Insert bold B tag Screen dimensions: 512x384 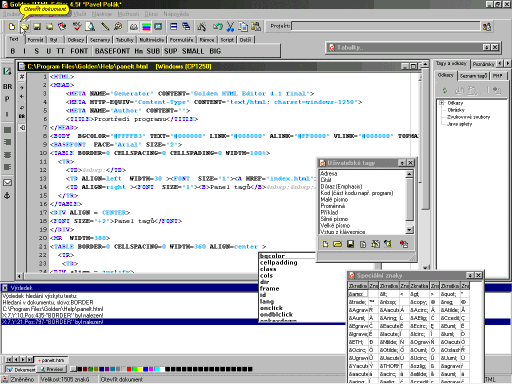[x=13, y=51]
